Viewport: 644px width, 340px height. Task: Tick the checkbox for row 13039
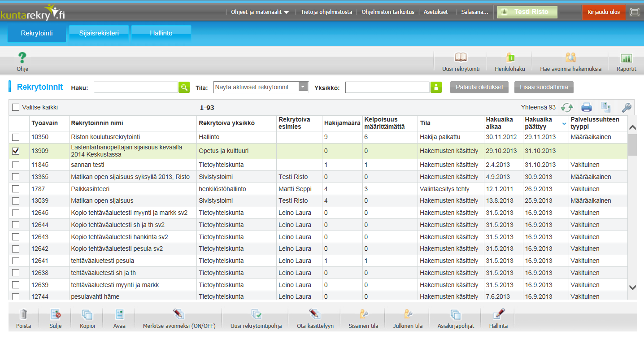pyautogui.click(x=16, y=201)
